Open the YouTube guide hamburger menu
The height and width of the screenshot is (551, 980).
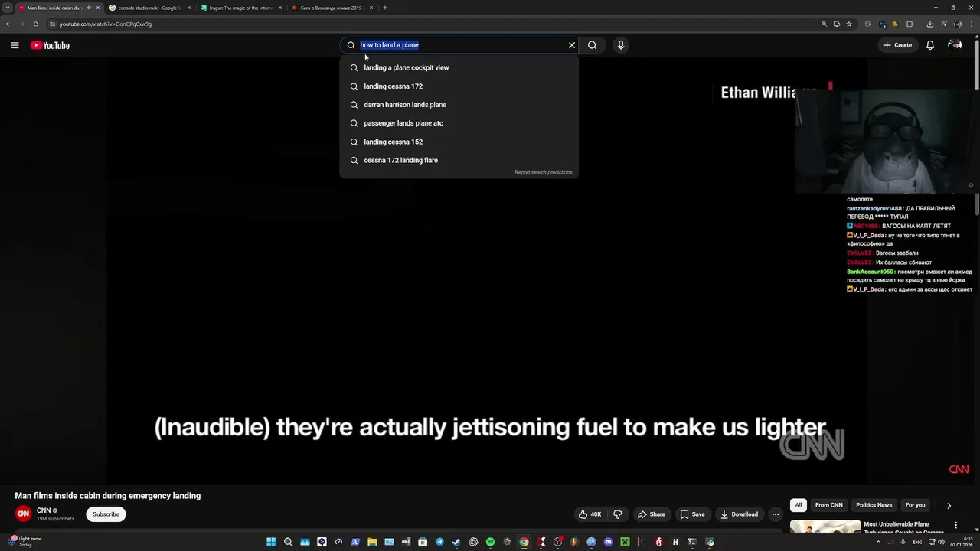click(15, 45)
